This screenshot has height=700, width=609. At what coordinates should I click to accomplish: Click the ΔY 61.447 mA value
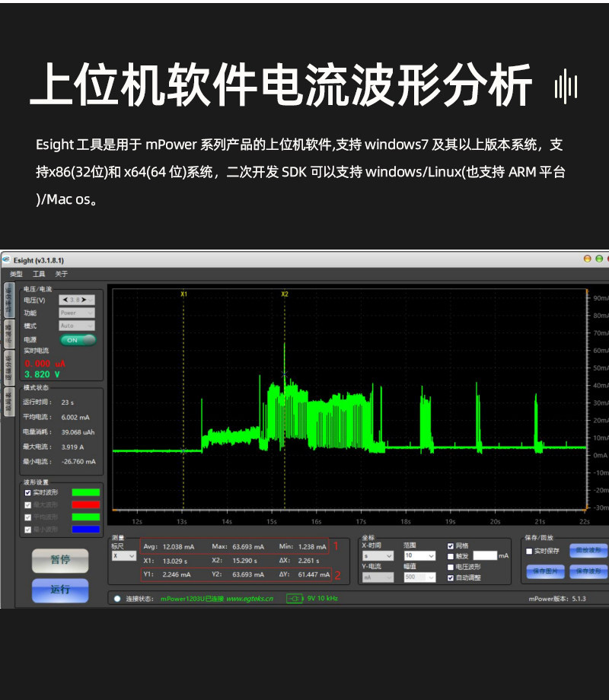coord(314,574)
